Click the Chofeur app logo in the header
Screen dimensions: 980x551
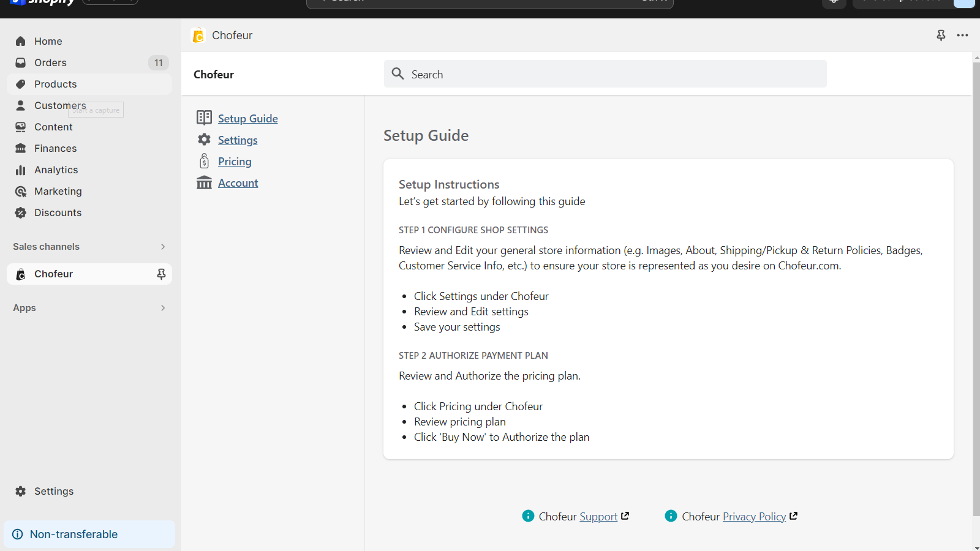click(198, 36)
